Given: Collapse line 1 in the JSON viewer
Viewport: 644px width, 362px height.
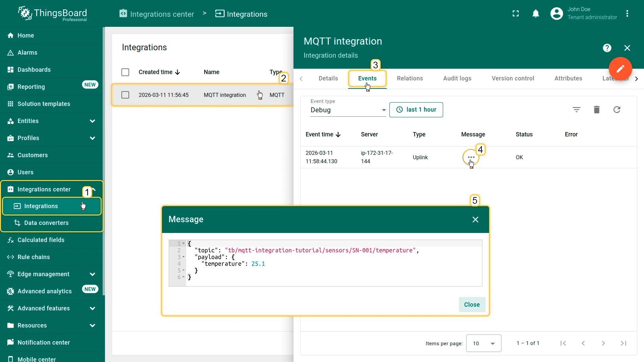Looking at the screenshot, I should click(x=183, y=244).
